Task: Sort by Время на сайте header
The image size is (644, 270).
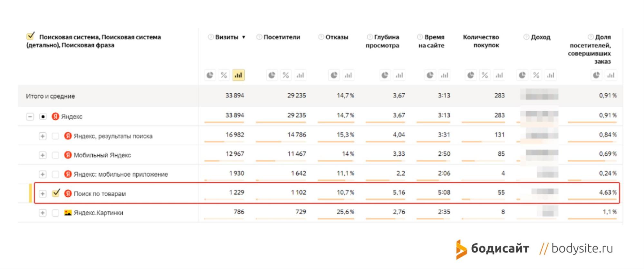Action: coord(432,41)
